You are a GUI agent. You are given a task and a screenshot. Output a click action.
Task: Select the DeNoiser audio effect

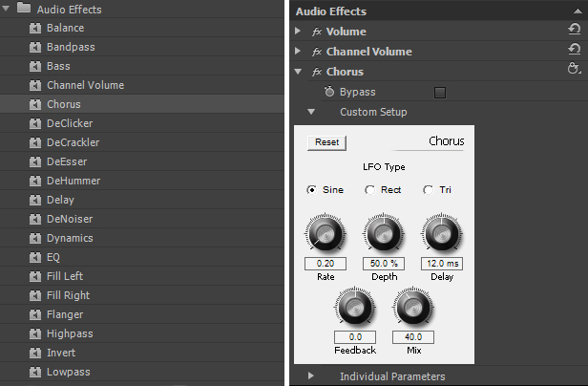pyautogui.click(x=71, y=219)
